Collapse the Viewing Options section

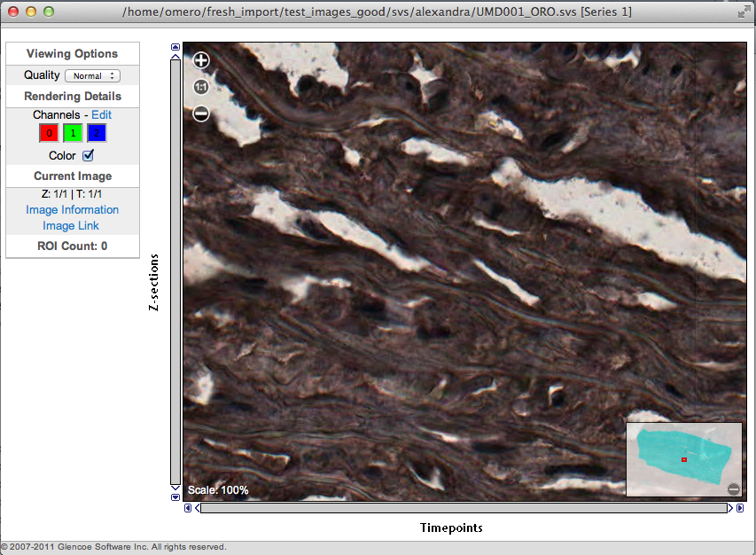pyautogui.click(x=73, y=54)
